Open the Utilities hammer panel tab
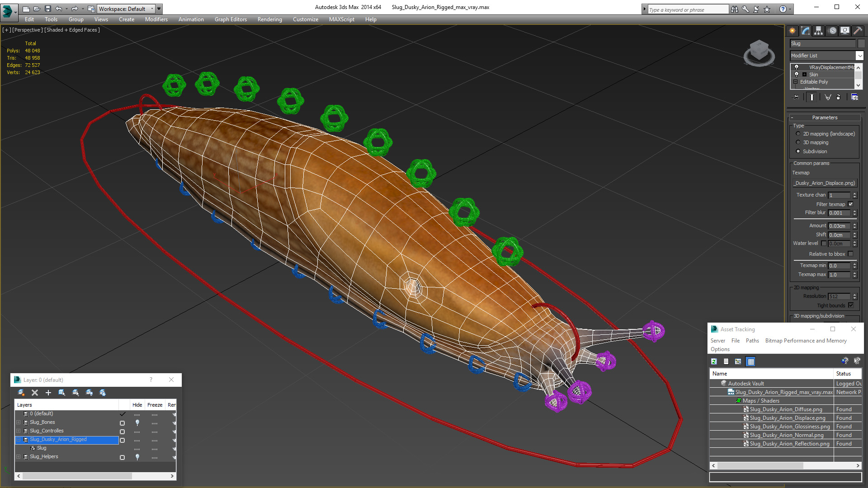The height and width of the screenshot is (488, 868). (x=857, y=31)
